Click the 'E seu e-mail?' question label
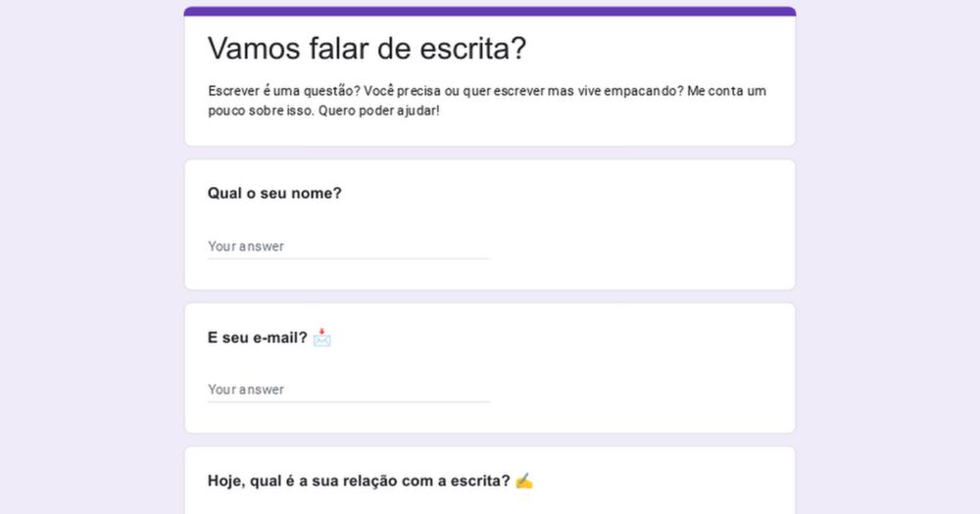Screen dimensions: 980x514 coord(257,338)
